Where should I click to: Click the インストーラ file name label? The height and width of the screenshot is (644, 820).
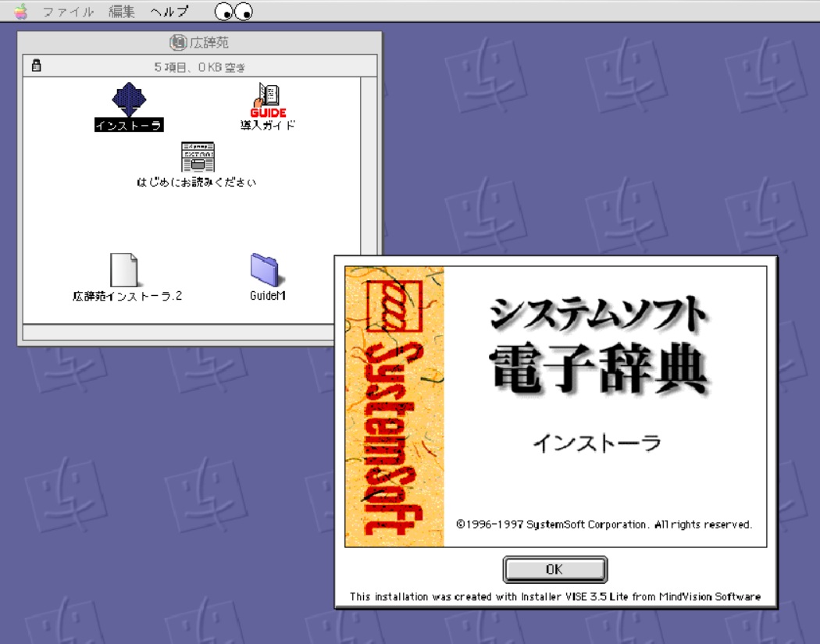[129, 125]
